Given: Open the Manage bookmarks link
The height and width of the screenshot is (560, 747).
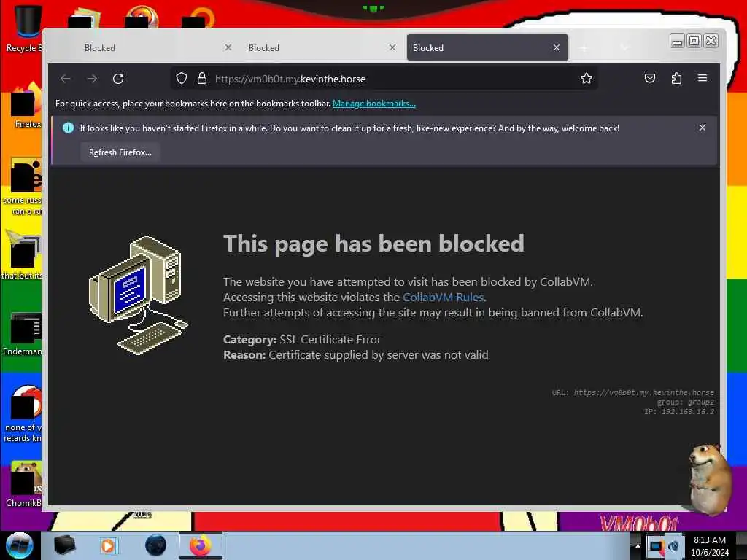Looking at the screenshot, I should 374,104.
